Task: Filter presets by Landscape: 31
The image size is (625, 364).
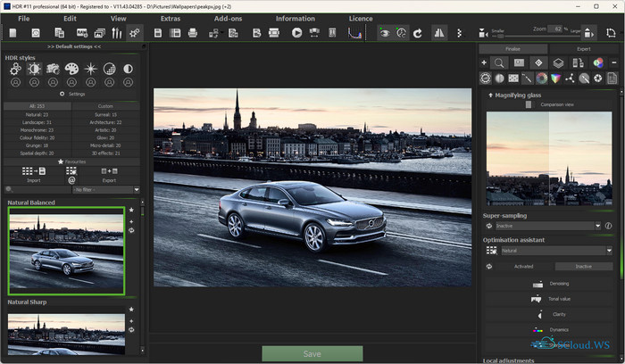Action: [37, 122]
